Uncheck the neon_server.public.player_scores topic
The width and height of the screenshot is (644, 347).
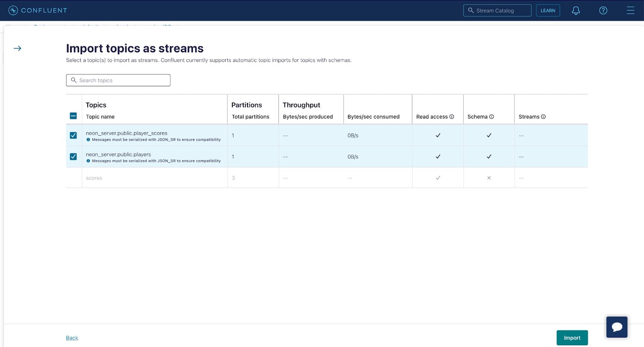point(73,135)
